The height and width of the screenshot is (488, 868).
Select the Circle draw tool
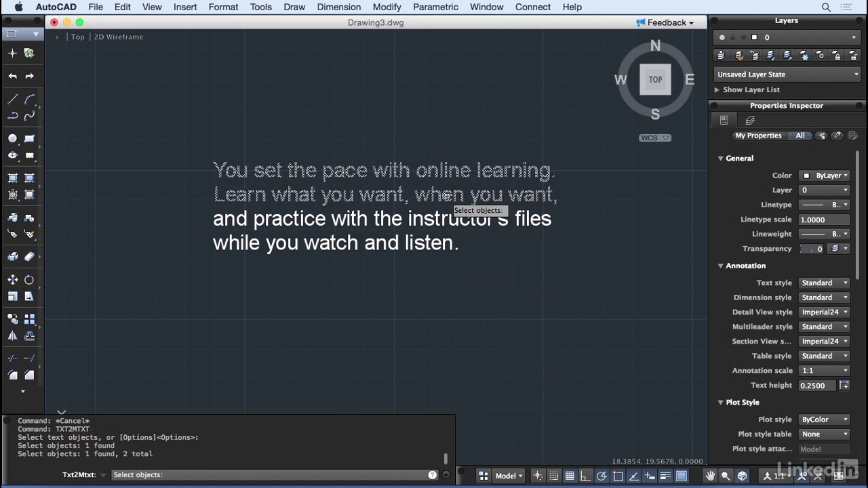coord(12,138)
